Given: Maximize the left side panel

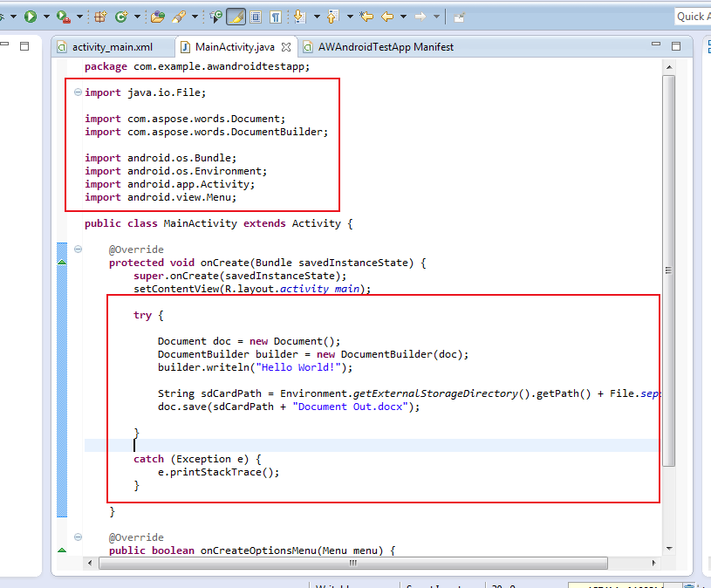Looking at the screenshot, I should pos(24,45).
